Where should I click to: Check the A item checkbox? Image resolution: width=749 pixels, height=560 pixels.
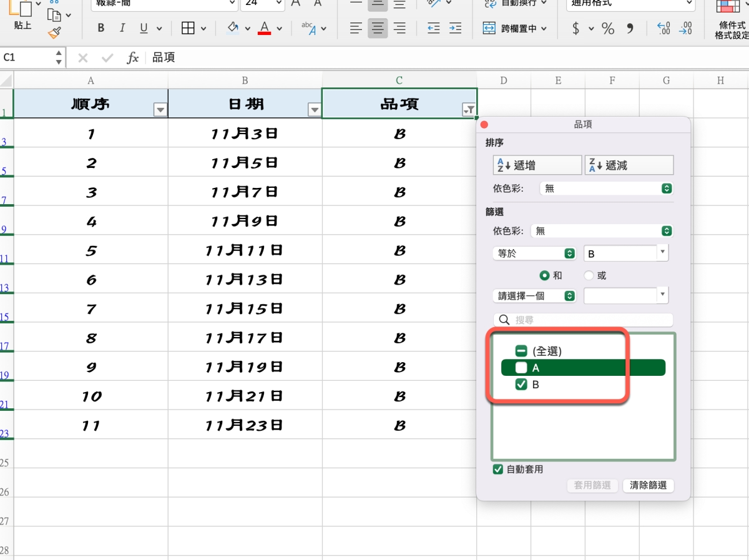521,368
